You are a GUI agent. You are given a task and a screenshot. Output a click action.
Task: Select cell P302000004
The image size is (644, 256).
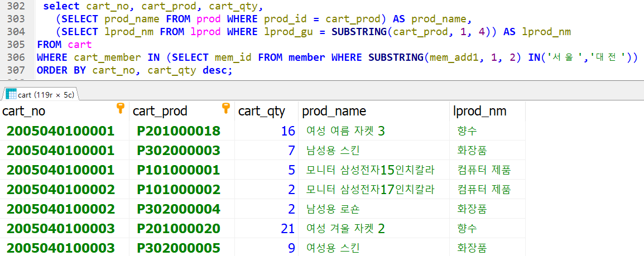tap(181, 209)
